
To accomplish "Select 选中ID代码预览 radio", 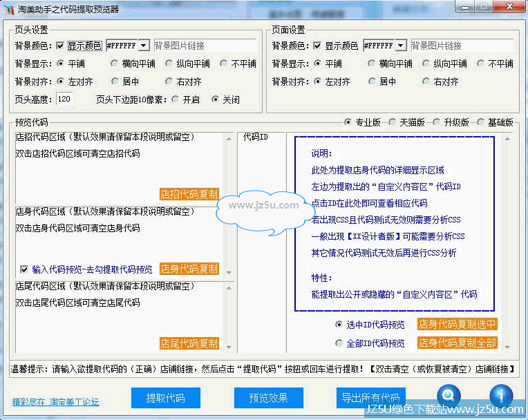I will [339, 325].
